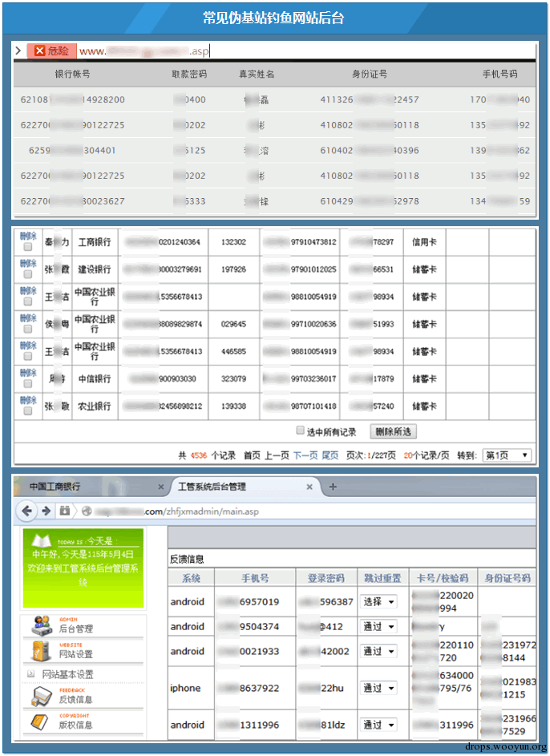The height and width of the screenshot is (756, 550).
Task: Click the small icon before 网站基本设置
Action: tap(30, 674)
